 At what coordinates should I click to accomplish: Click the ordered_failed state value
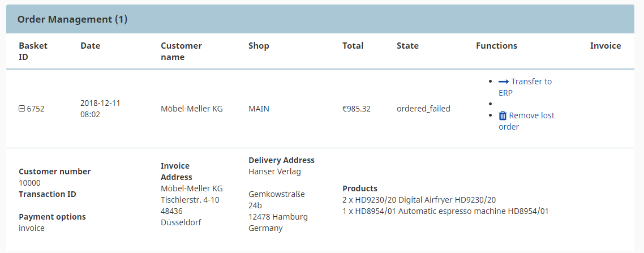[x=423, y=109]
